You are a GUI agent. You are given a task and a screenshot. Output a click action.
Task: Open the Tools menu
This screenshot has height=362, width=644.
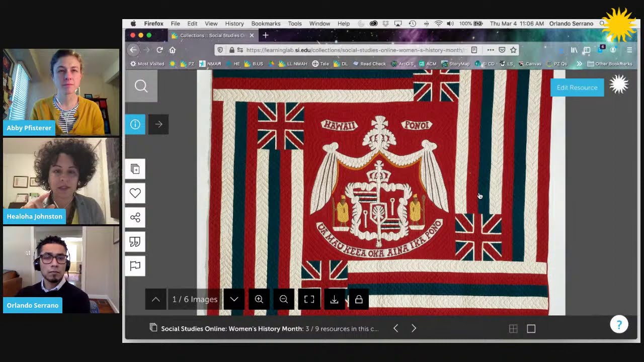coord(295,24)
